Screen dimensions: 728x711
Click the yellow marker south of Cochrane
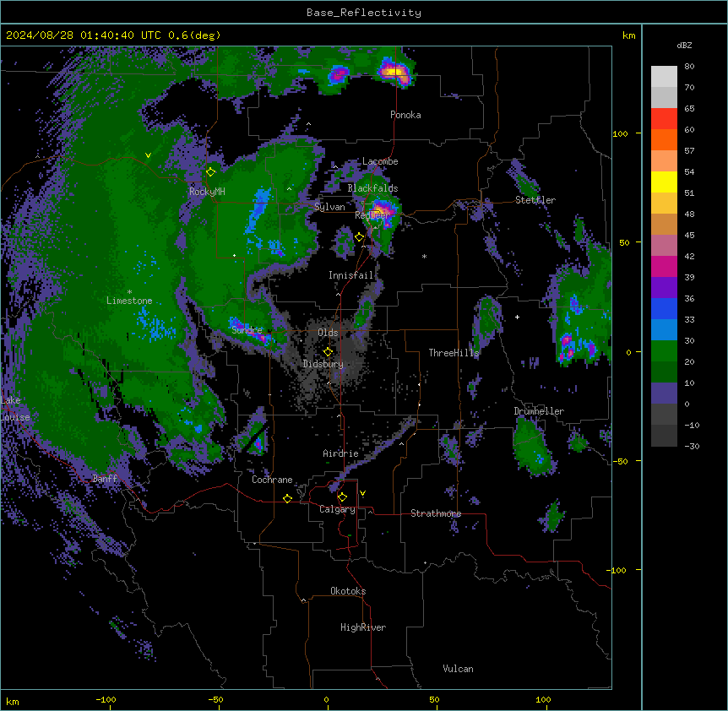click(x=287, y=498)
